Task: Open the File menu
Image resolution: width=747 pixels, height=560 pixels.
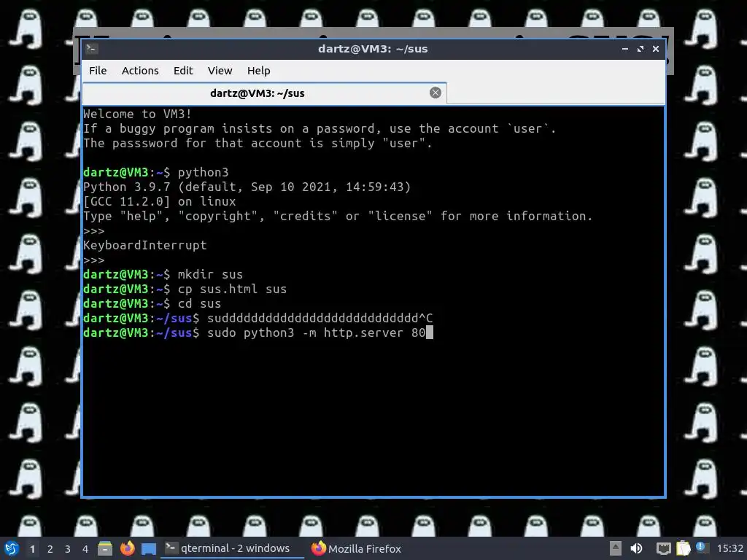Action: (x=98, y=71)
